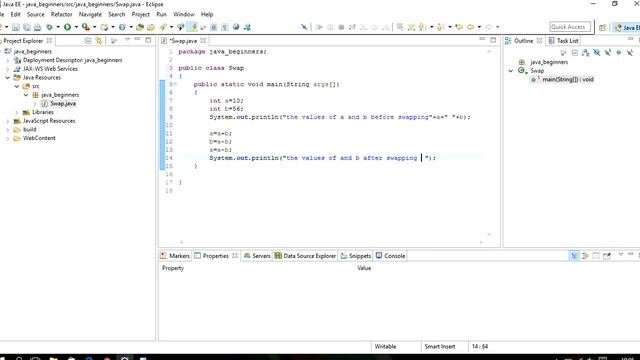Click the Run Last Tool icon with the red toolbox
The width and height of the screenshot is (640, 360).
click(85, 27)
